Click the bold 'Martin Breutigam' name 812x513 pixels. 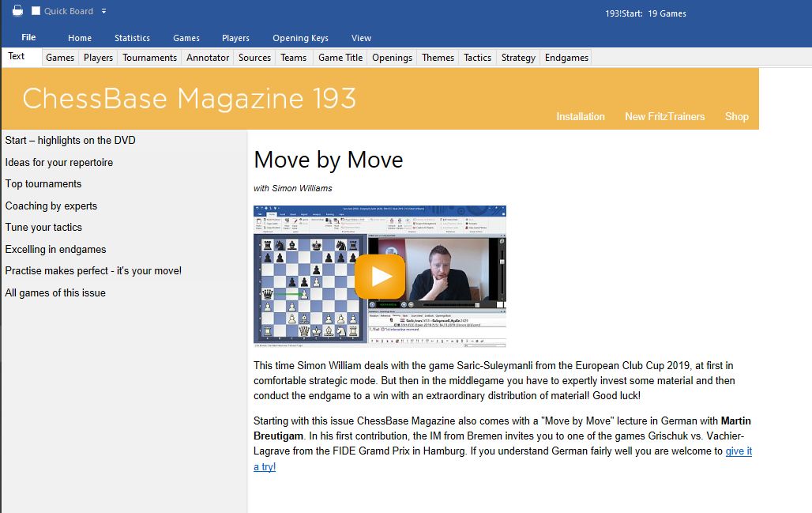point(502,428)
